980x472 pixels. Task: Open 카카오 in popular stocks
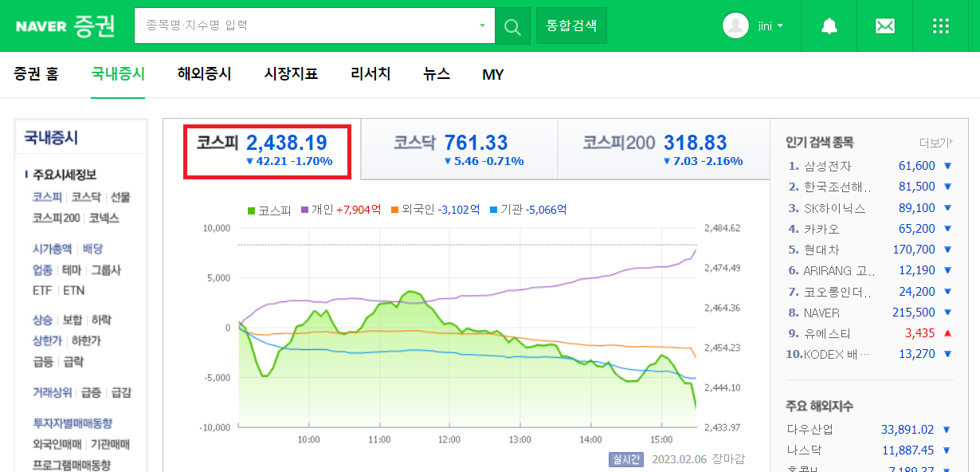tap(820, 229)
